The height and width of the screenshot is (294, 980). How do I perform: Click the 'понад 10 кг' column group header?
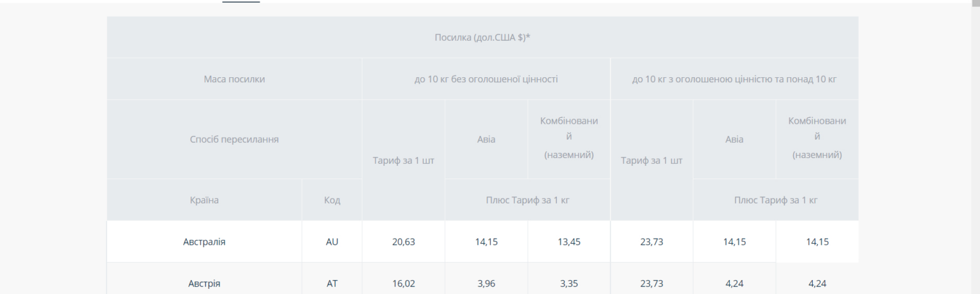point(734,79)
